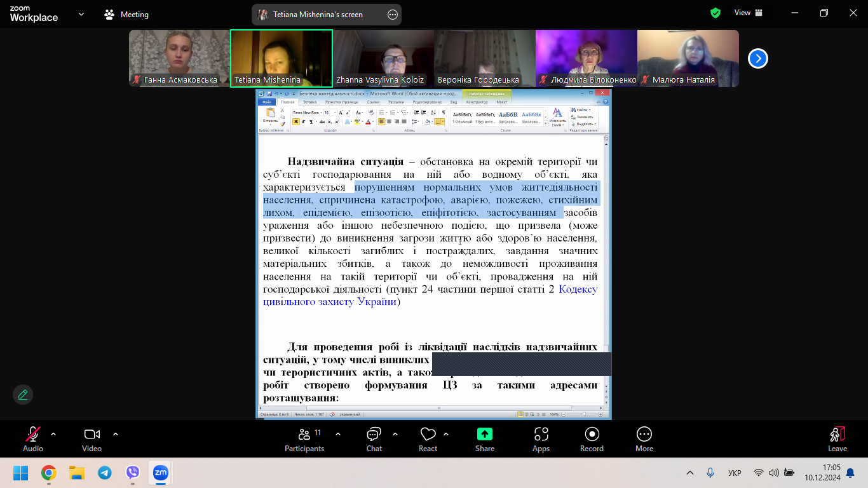868x488 pixels.
Task: Expand caret next to React
Action: (446, 434)
